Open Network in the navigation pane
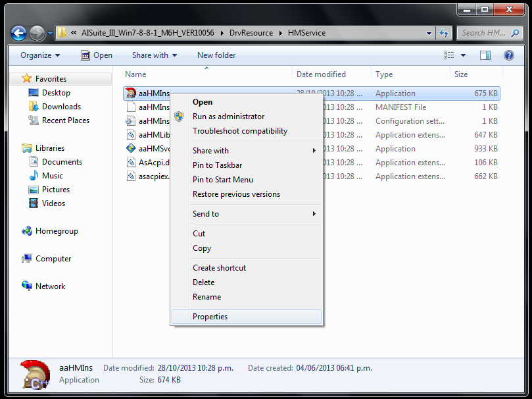Viewport: 532px width, 399px height. (50, 286)
